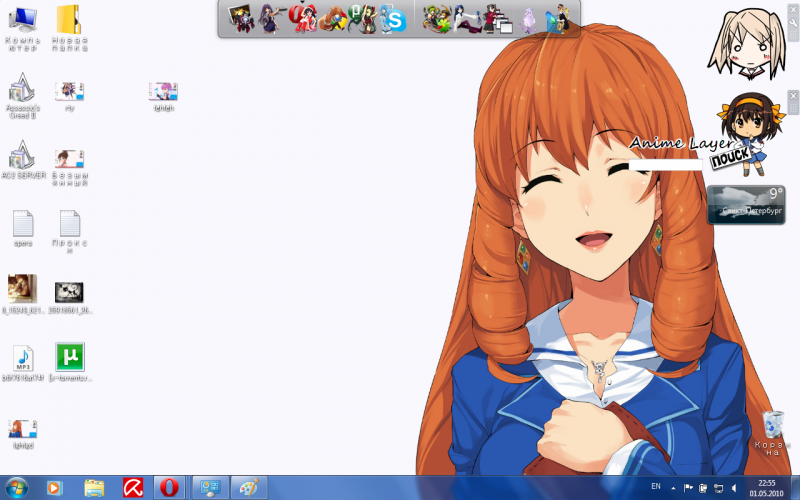The image size is (800, 500).
Task: Switch to the Paint taskbar window
Action: (250, 487)
